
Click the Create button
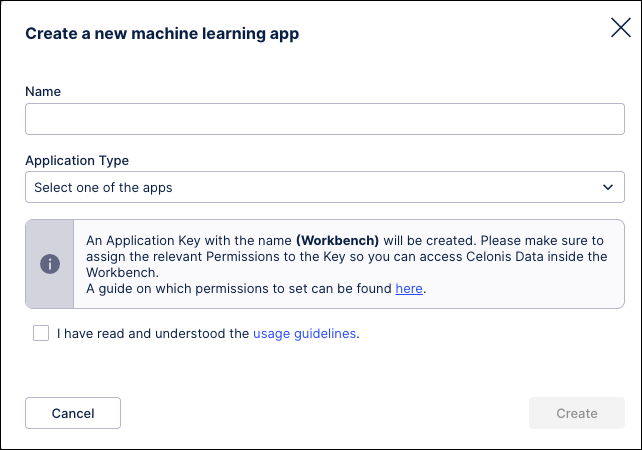click(x=576, y=413)
